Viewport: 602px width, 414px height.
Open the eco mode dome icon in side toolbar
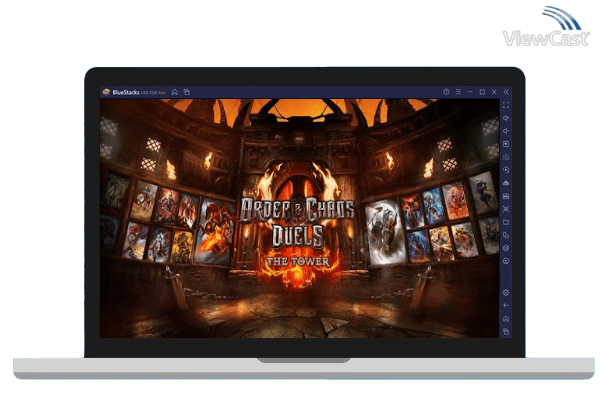click(x=506, y=183)
